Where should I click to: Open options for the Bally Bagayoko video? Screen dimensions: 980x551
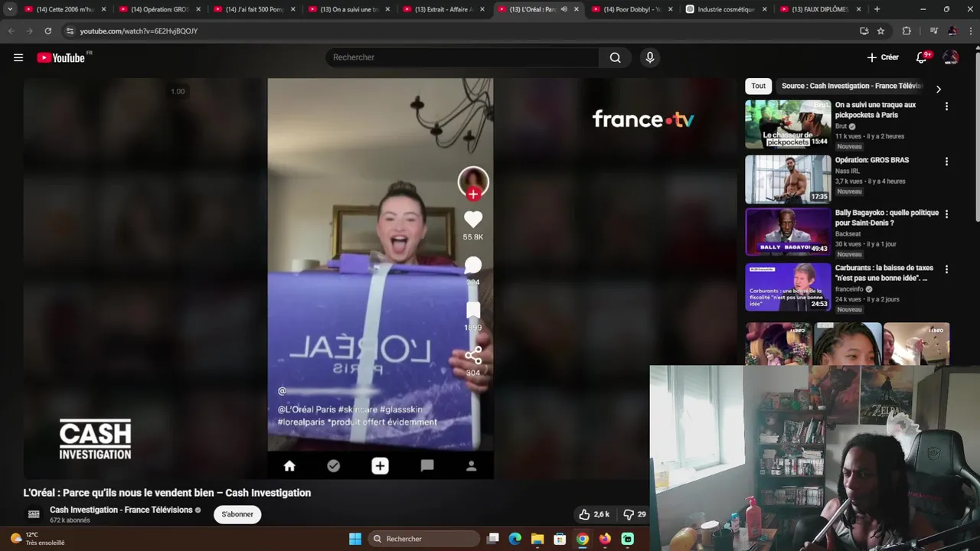[946, 214]
